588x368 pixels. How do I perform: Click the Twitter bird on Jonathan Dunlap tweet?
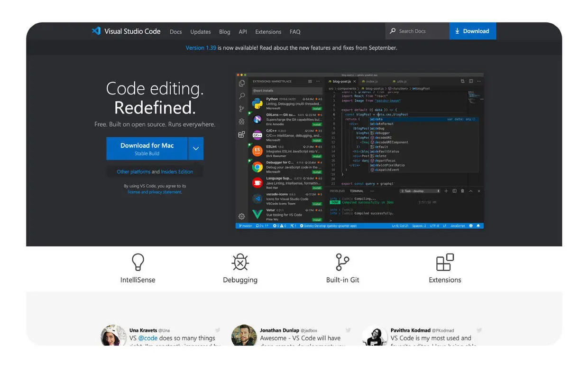[x=348, y=330]
